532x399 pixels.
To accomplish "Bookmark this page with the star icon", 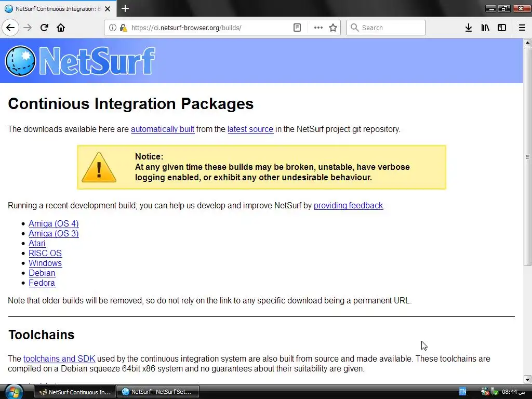I will (x=333, y=28).
